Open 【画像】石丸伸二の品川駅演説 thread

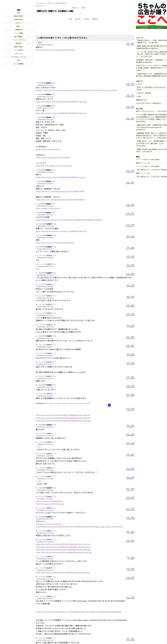pyautogui.click(x=152, y=150)
